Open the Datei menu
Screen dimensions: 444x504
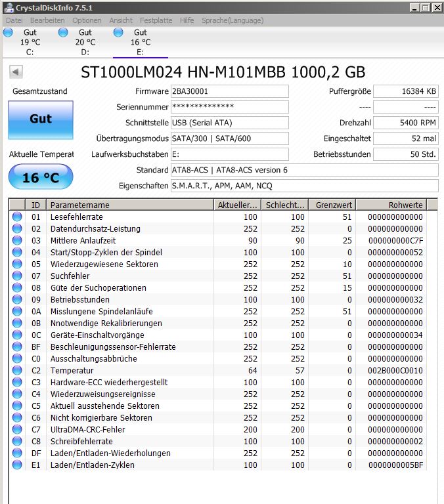pos(14,20)
